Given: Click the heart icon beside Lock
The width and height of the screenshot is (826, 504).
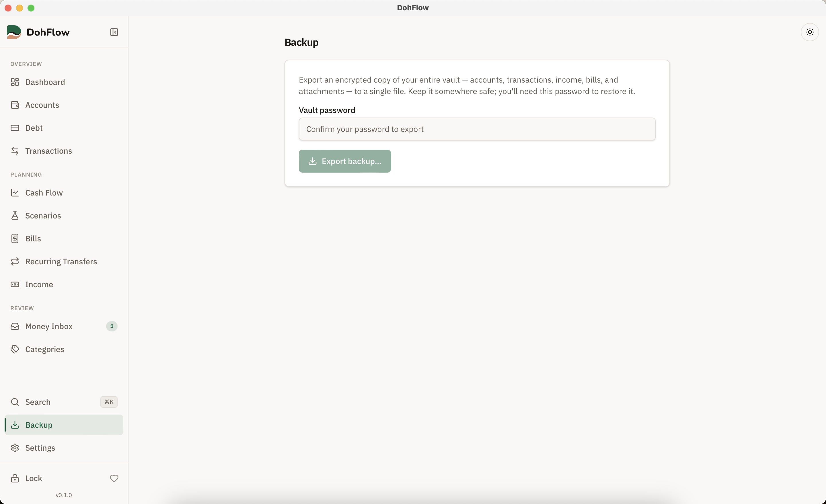Looking at the screenshot, I should pyautogui.click(x=114, y=478).
